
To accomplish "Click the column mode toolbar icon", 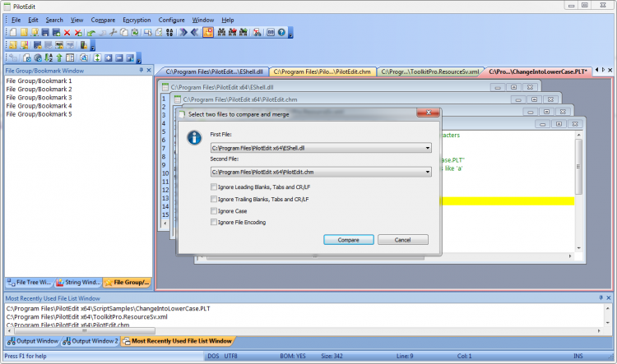I will pos(70,58).
